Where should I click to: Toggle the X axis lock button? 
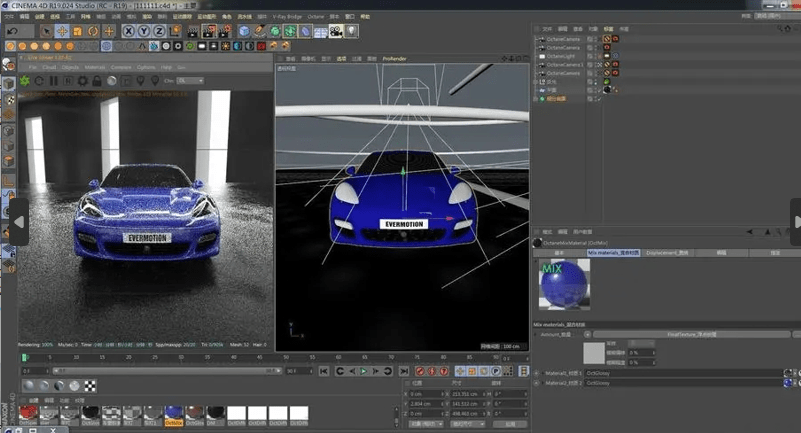click(129, 32)
